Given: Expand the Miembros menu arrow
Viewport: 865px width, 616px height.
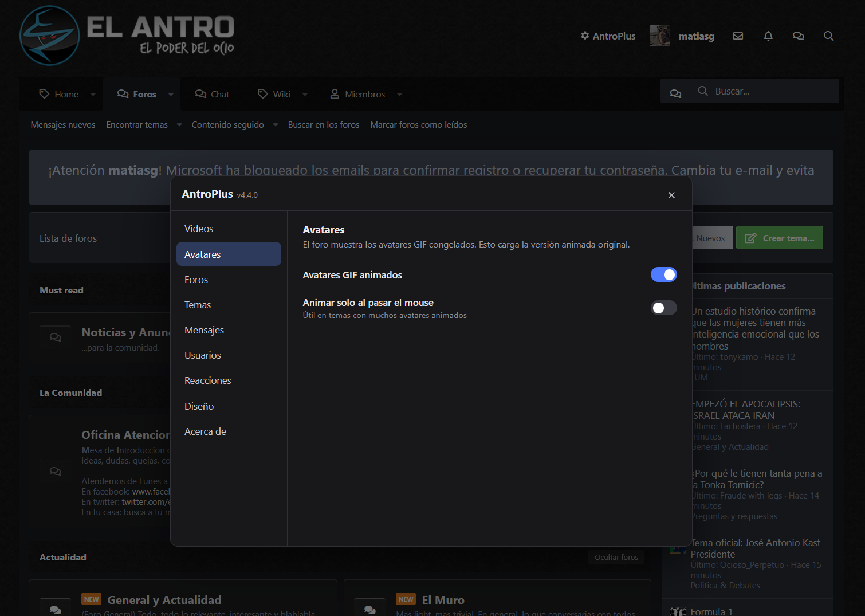Looking at the screenshot, I should 399,94.
